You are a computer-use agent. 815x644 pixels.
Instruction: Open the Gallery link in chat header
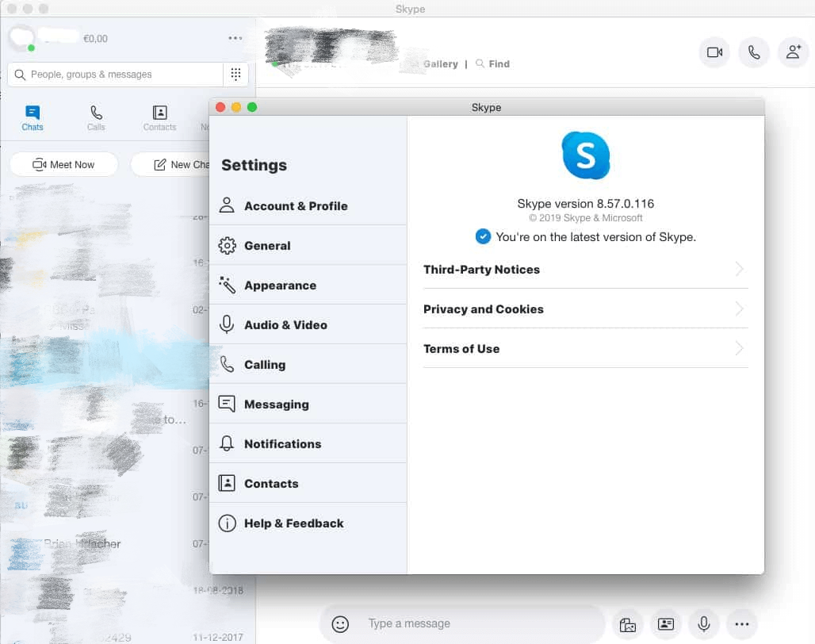click(441, 64)
